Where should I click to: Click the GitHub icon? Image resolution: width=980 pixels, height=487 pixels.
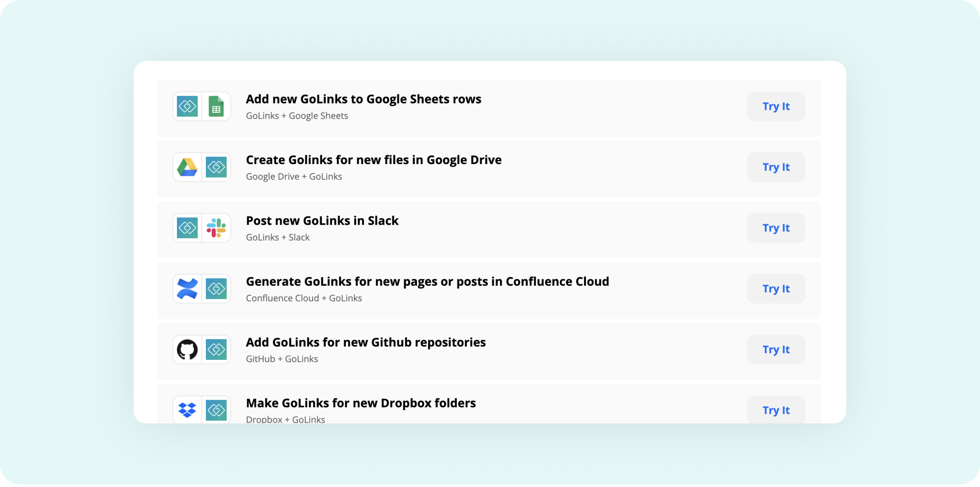(187, 349)
